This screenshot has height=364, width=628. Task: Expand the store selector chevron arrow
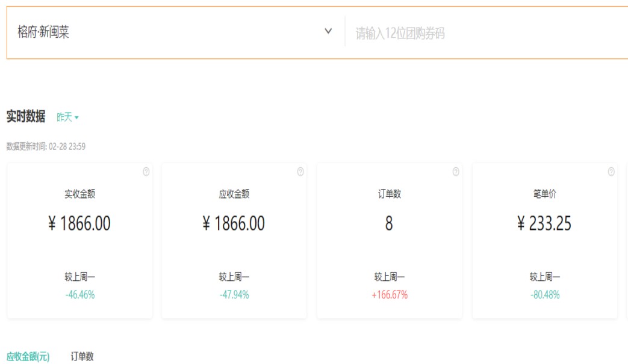coord(328,31)
